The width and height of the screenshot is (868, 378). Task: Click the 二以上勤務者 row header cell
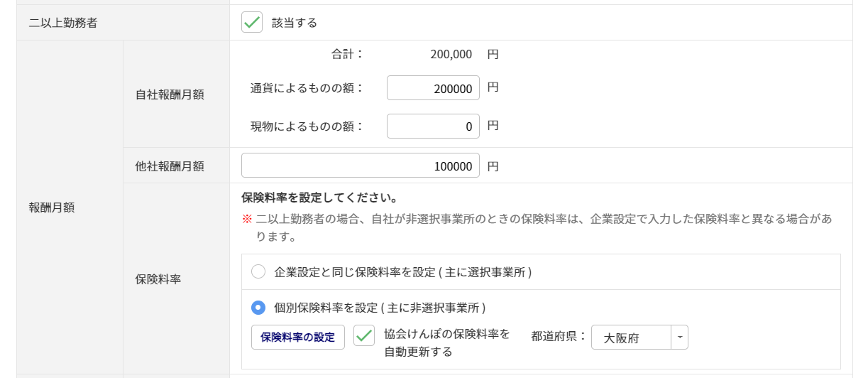click(63, 23)
